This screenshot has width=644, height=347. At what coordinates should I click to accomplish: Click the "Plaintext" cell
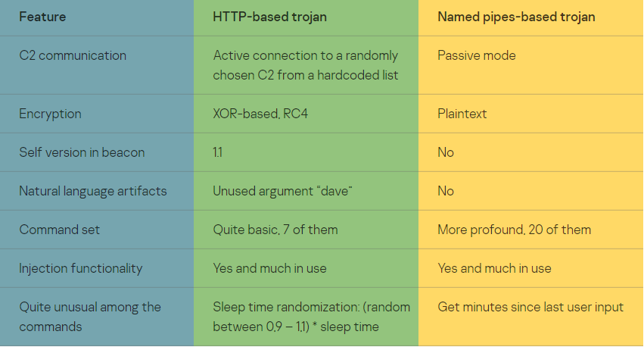462,114
